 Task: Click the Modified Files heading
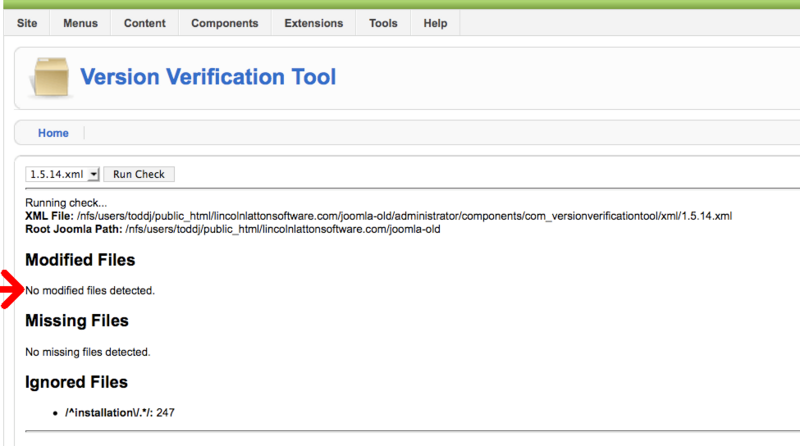pyautogui.click(x=80, y=260)
